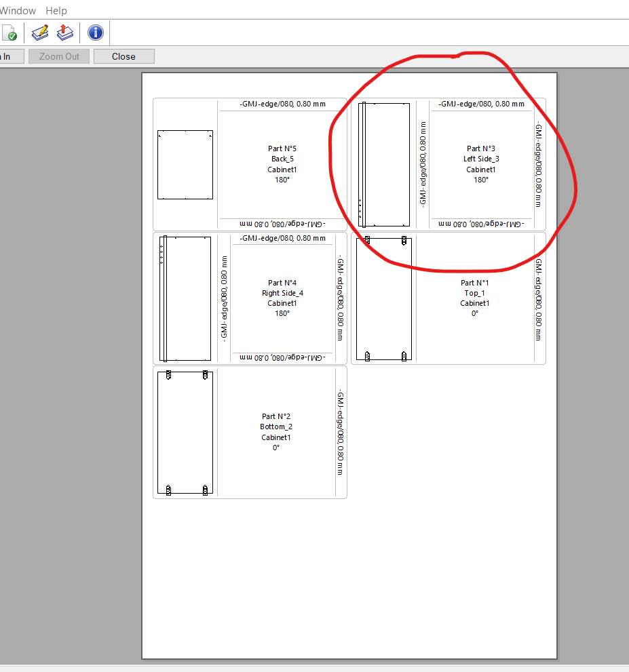629x672 pixels.
Task: Click the Zoom In button
Action: [x=12, y=56]
